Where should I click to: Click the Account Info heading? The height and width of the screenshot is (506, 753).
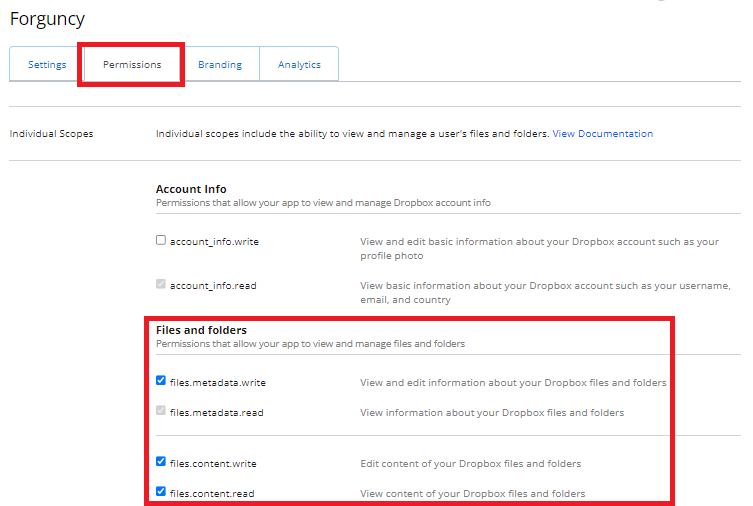point(191,189)
